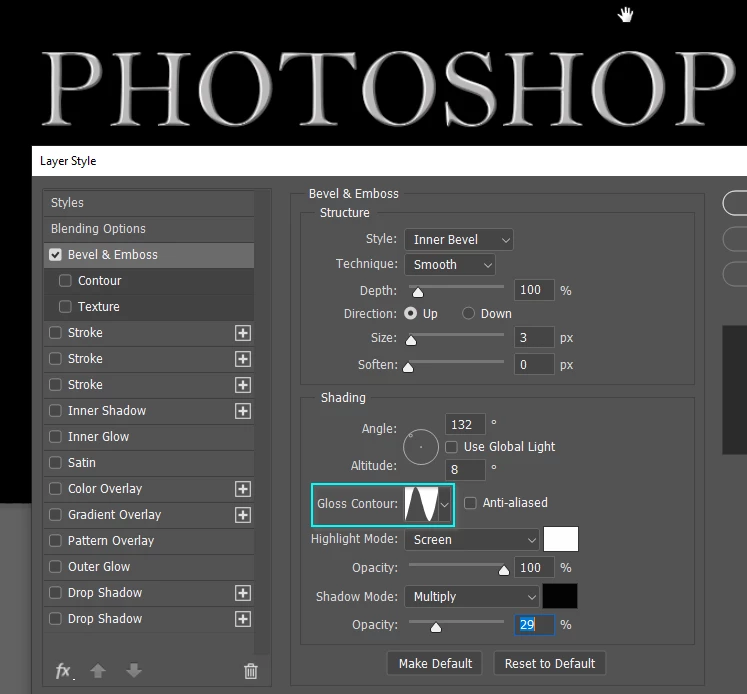747x694 pixels.
Task: Click the Soften slider handle
Action: (x=408, y=367)
